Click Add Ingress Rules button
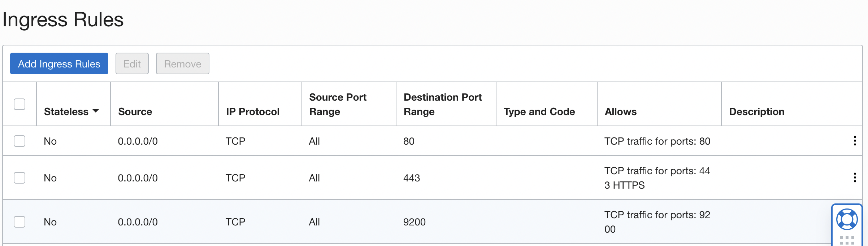 (x=59, y=64)
